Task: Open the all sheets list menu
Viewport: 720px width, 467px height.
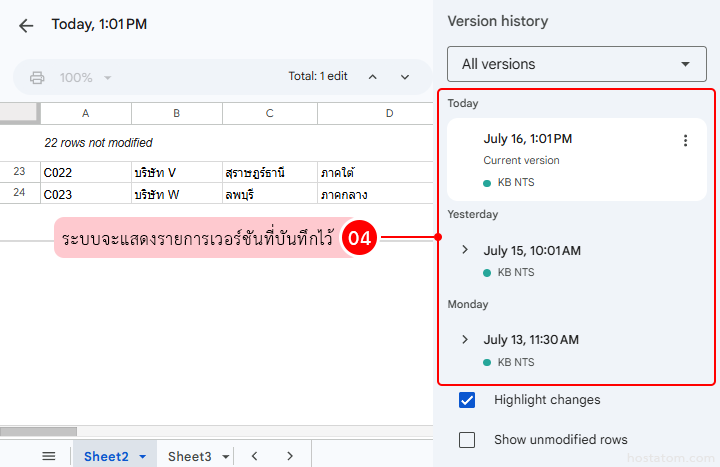Action: tap(49, 456)
